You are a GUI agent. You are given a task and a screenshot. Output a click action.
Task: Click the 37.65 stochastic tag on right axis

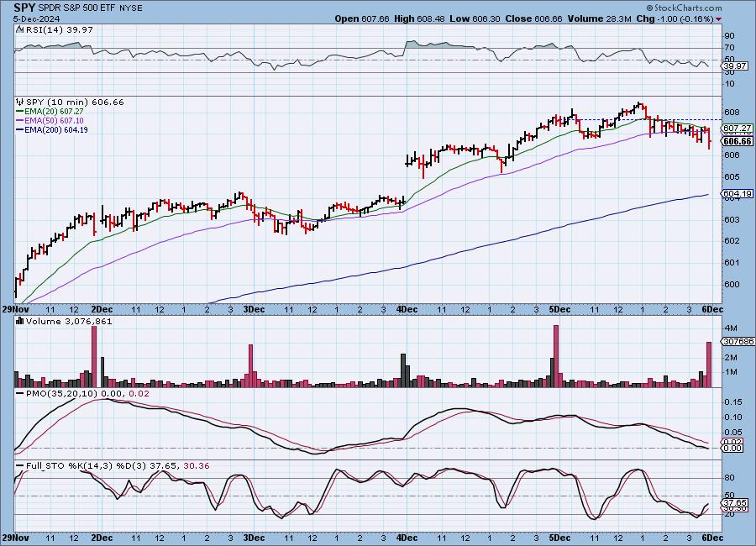(736, 502)
